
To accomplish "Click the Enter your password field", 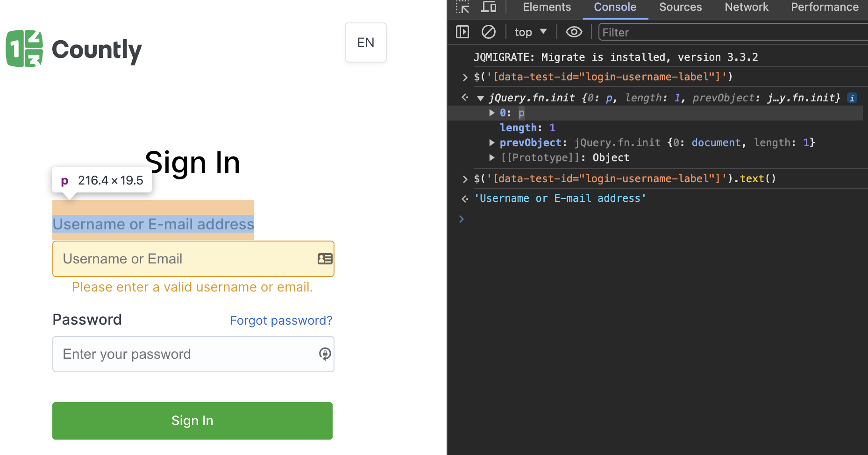I will click(x=193, y=354).
